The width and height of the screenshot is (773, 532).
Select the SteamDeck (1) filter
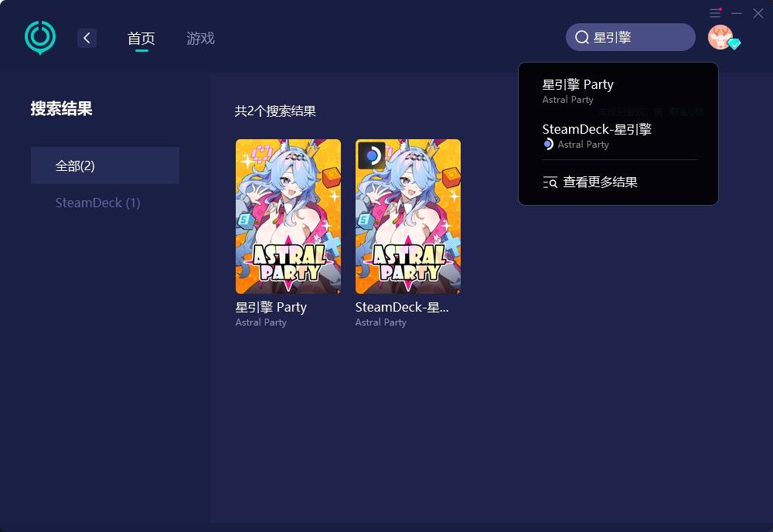click(x=97, y=203)
